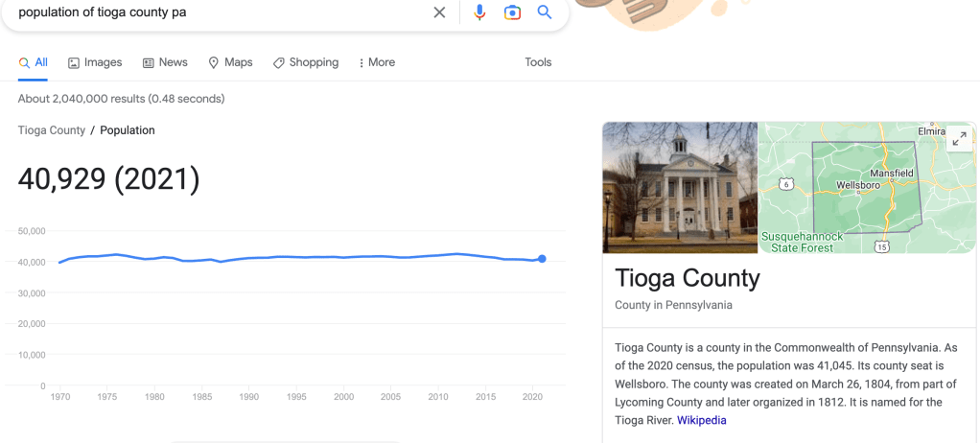This screenshot has width=980, height=443.
Task: Go to the Maps tab
Action: click(x=230, y=62)
